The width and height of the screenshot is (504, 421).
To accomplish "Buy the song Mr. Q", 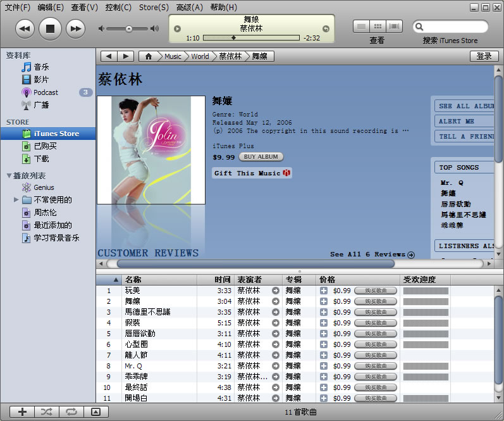I will [376, 366].
